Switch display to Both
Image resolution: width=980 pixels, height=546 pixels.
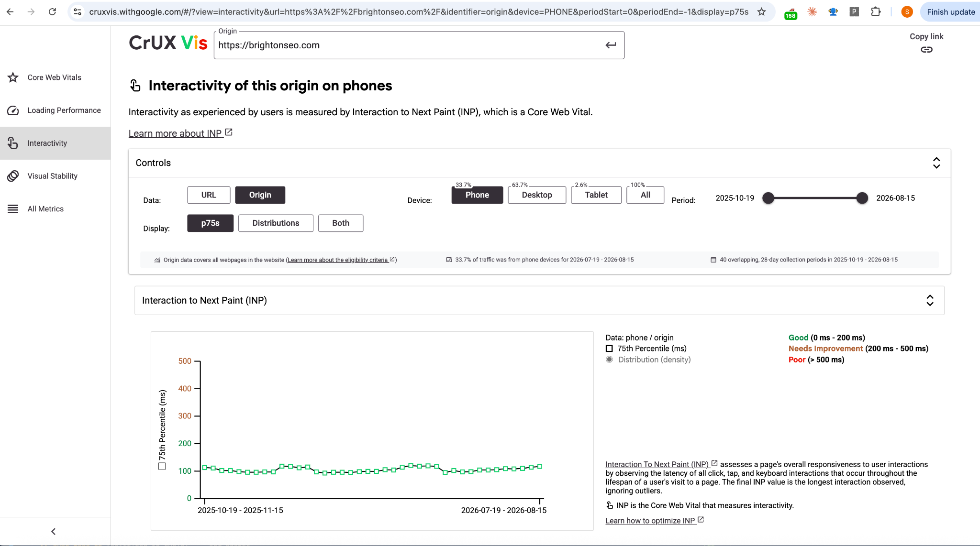tap(341, 223)
